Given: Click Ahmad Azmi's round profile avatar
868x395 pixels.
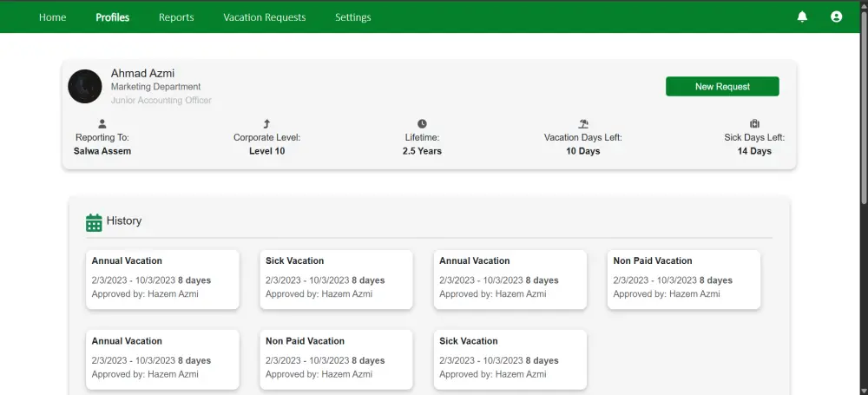Looking at the screenshot, I should point(85,87).
